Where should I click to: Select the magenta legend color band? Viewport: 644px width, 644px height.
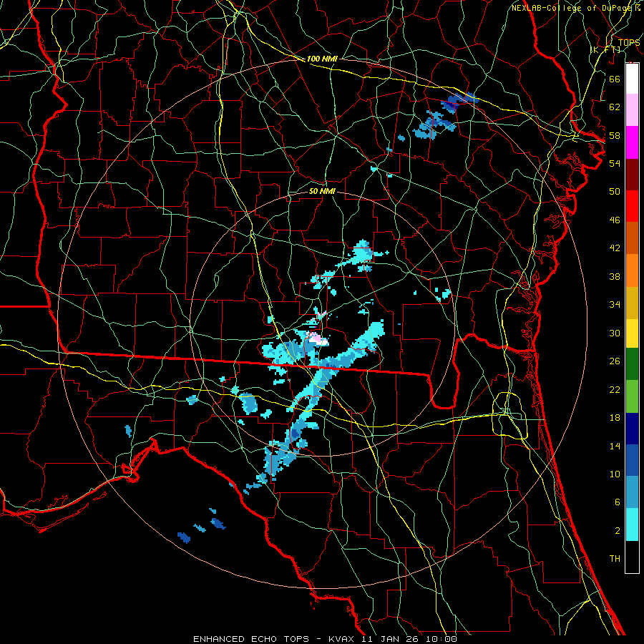tap(632, 142)
